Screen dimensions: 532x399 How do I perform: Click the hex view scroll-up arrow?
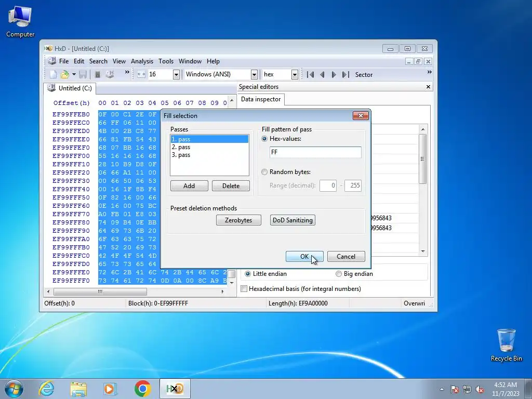click(232, 100)
